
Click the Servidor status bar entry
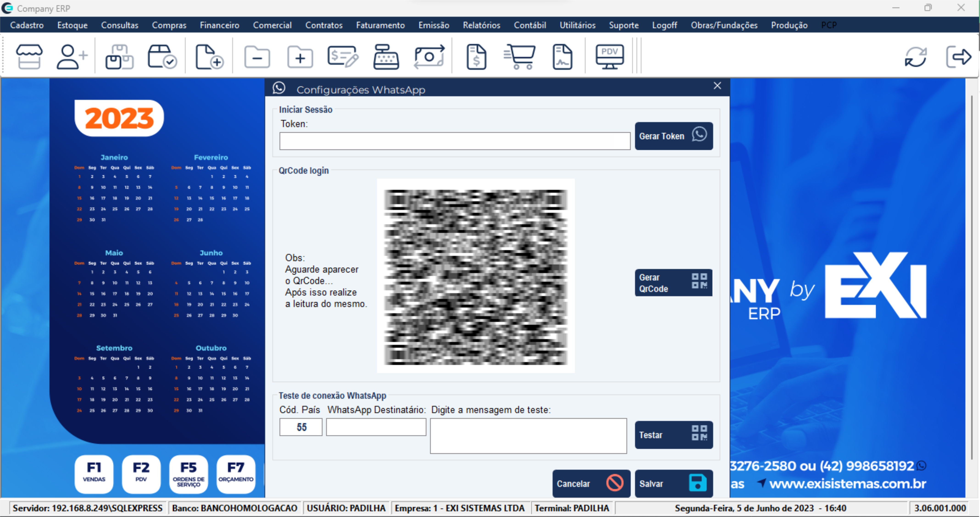point(88,508)
